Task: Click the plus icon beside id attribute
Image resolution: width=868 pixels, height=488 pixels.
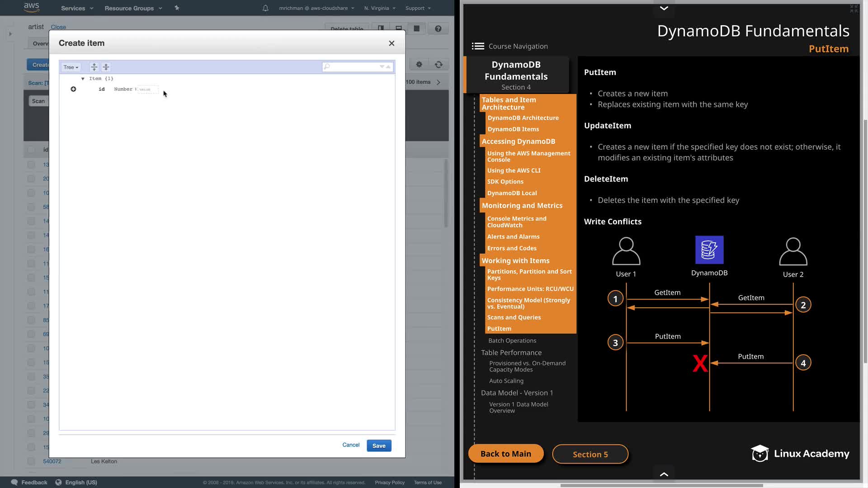Action: (x=73, y=89)
